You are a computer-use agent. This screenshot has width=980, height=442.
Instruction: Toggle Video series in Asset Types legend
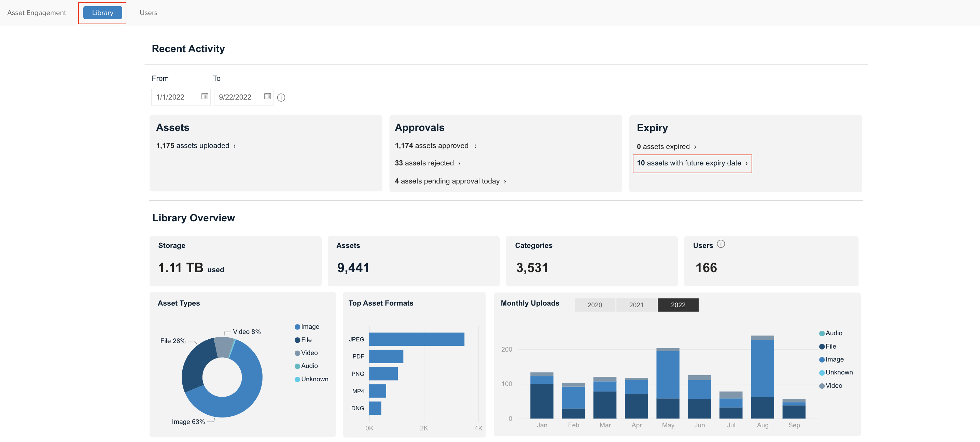(x=306, y=353)
